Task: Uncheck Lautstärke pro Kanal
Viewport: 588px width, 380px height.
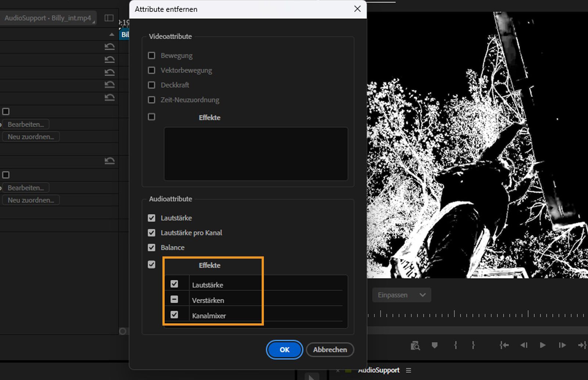Action: coord(151,233)
